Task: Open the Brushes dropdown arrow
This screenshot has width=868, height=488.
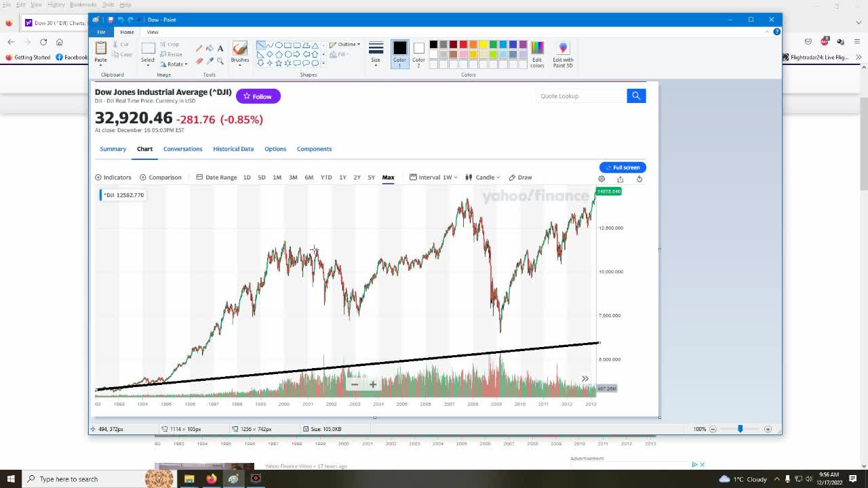Action: [239, 66]
